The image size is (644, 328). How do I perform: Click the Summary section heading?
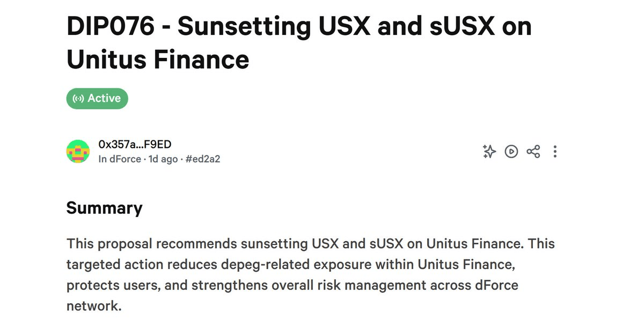point(104,208)
